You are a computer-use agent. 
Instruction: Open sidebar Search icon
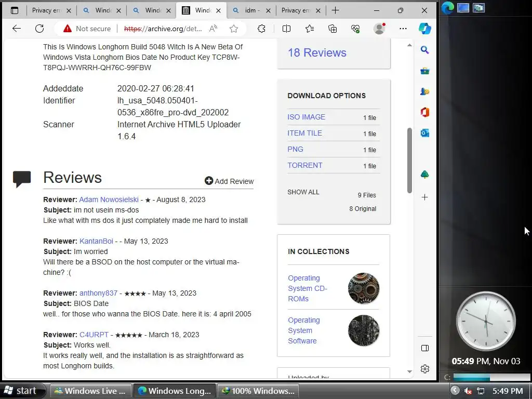click(425, 50)
